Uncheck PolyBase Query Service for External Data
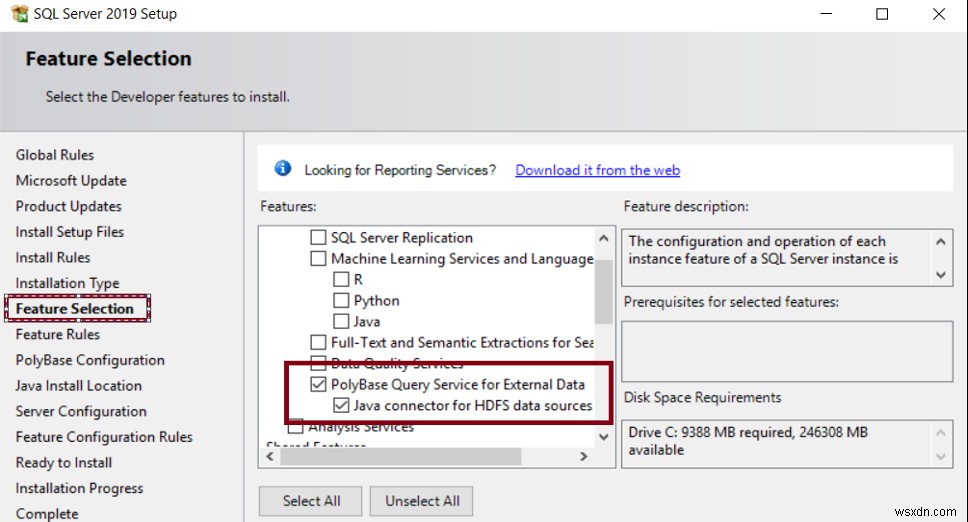This screenshot has width=968, height=522. [x=318, y=384]
